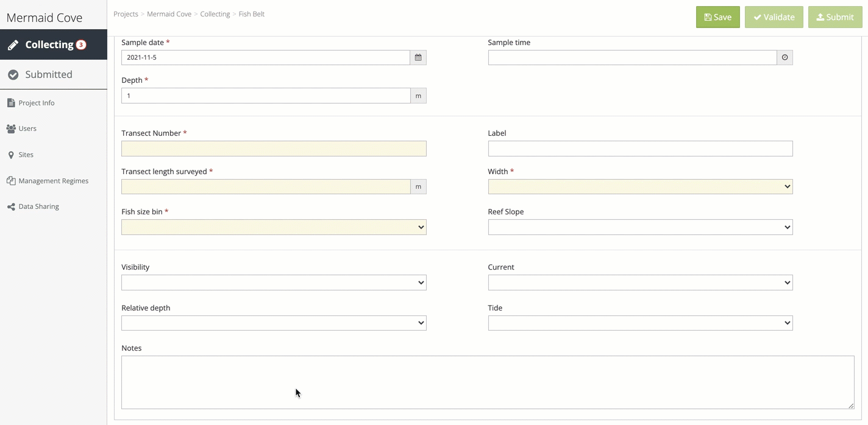Click the red 3 badge next to Collecting
Image resolution: width=868 pixels, height=425 pixels.
coord(81,45)
